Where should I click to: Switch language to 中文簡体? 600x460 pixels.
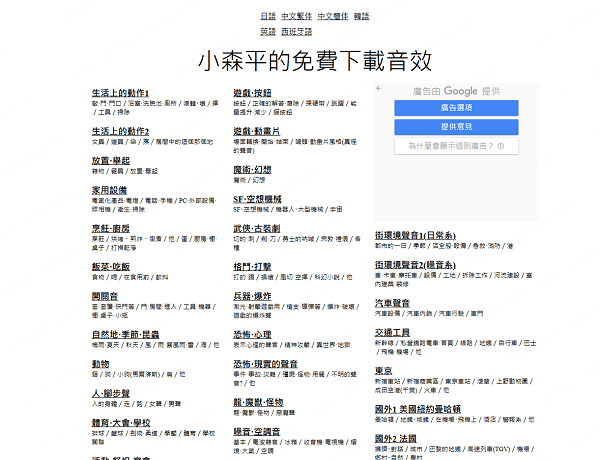pos(333,16)
